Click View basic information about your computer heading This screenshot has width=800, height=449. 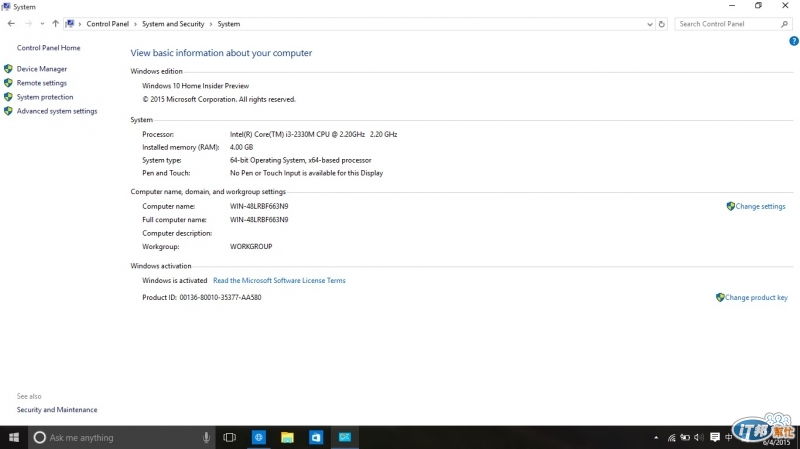[221, 53]
